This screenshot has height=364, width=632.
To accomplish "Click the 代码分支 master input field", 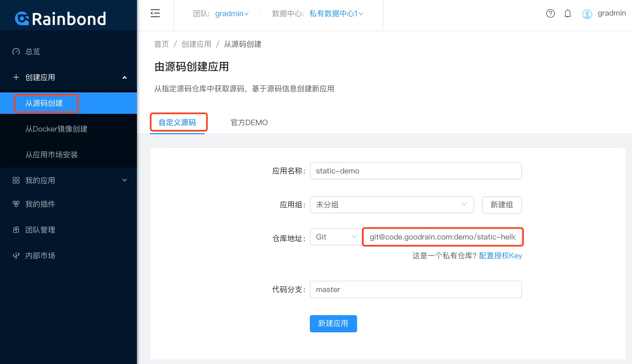I will click(415, 289).
